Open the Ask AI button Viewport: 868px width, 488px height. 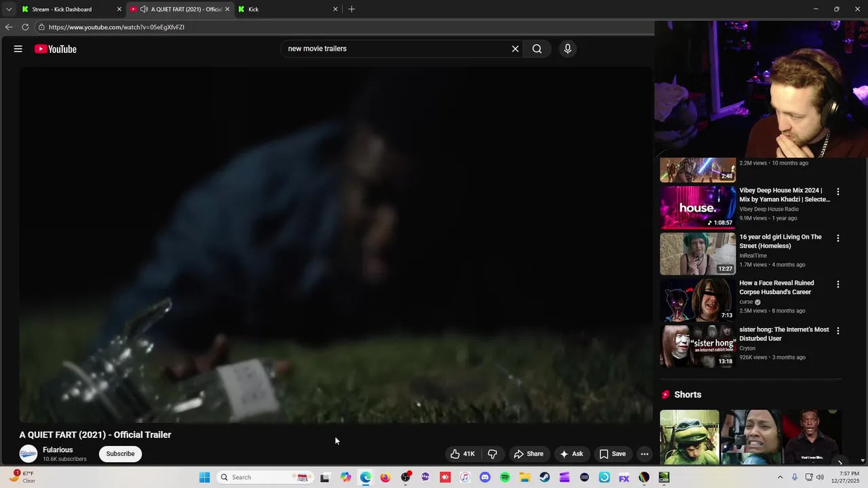(x=571, y=454)
